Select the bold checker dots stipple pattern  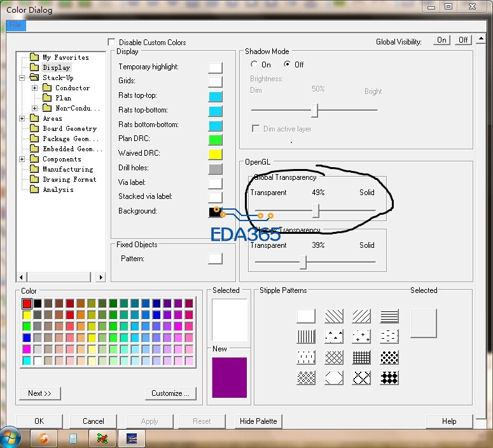coord(389,357)
